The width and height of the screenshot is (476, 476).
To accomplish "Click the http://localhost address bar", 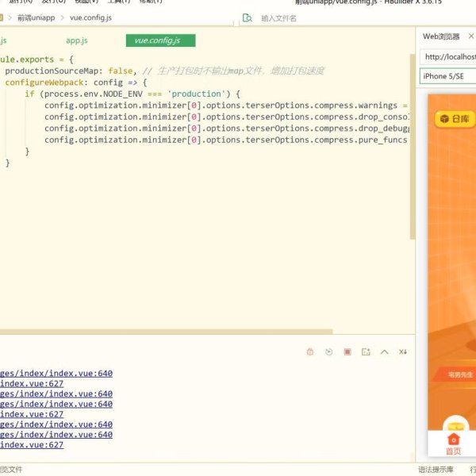I will pyautogui.click(x=449, y=57).
